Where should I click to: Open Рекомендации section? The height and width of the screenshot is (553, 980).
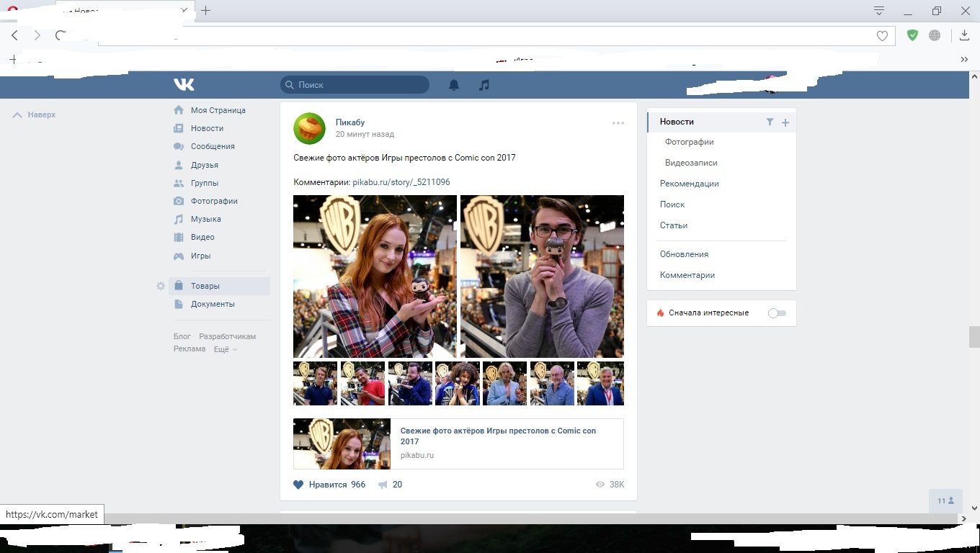(x=690, y=184)
